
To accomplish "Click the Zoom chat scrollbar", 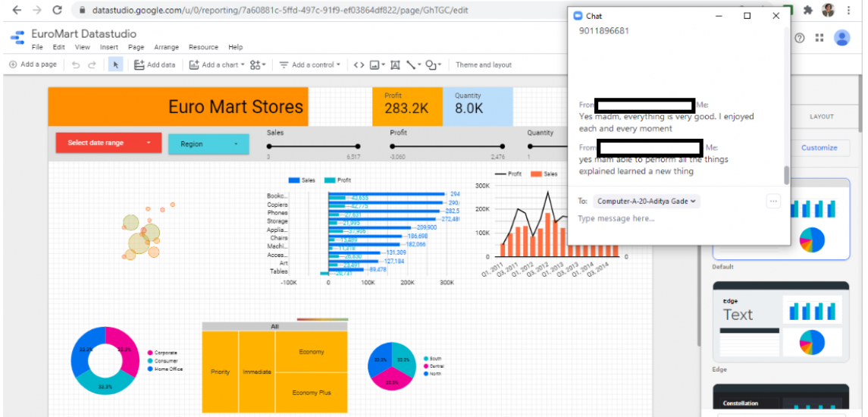I will click(x=787, y=176).
